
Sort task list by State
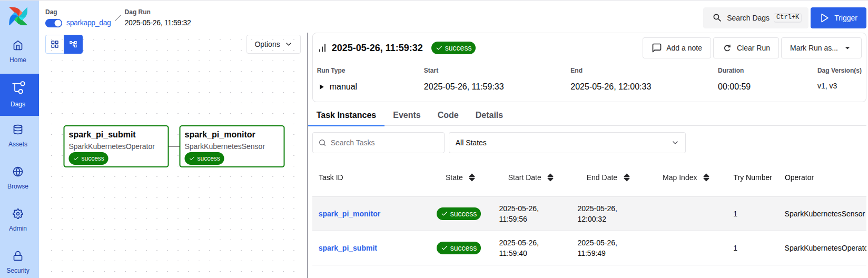tap(472, 177)
